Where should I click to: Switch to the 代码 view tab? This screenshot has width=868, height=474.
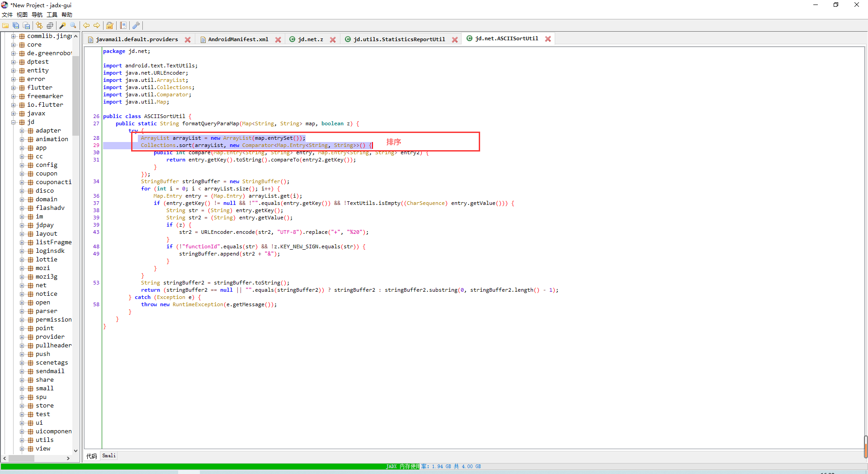click(x=92, y=456)
